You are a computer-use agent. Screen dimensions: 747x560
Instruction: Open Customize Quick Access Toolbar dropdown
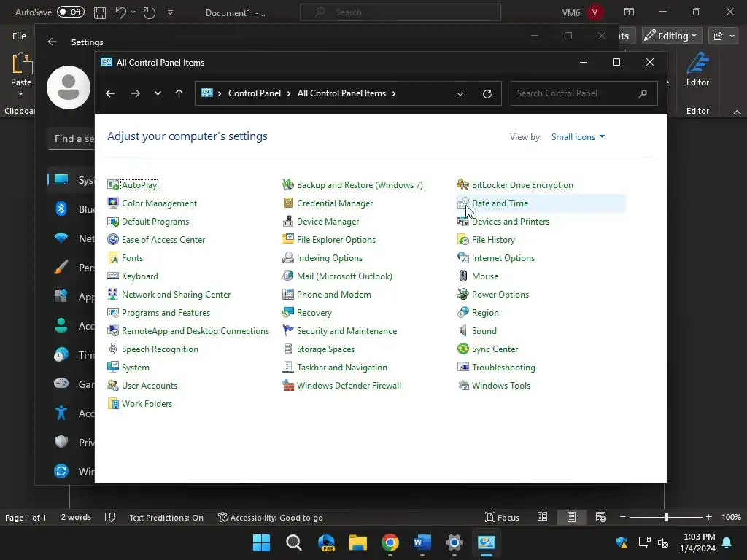[x=170, y=12]
